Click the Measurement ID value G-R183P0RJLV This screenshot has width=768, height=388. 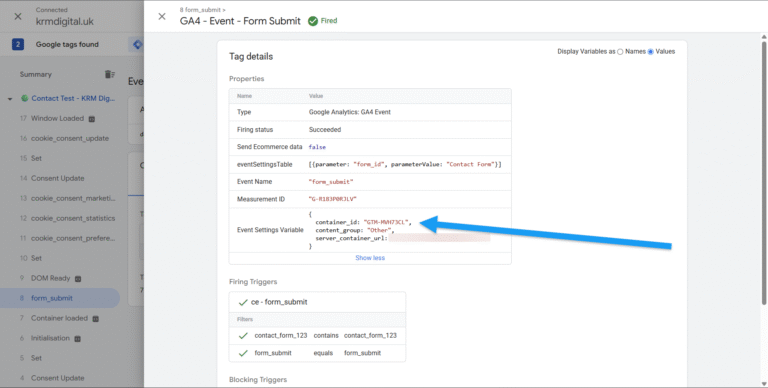point(333,199)
